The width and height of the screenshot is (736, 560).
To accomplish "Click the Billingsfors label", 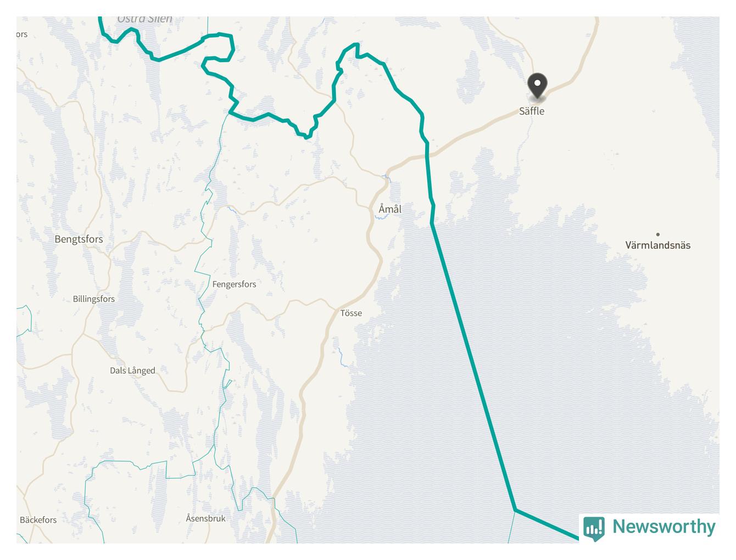I will coord(94,299).
